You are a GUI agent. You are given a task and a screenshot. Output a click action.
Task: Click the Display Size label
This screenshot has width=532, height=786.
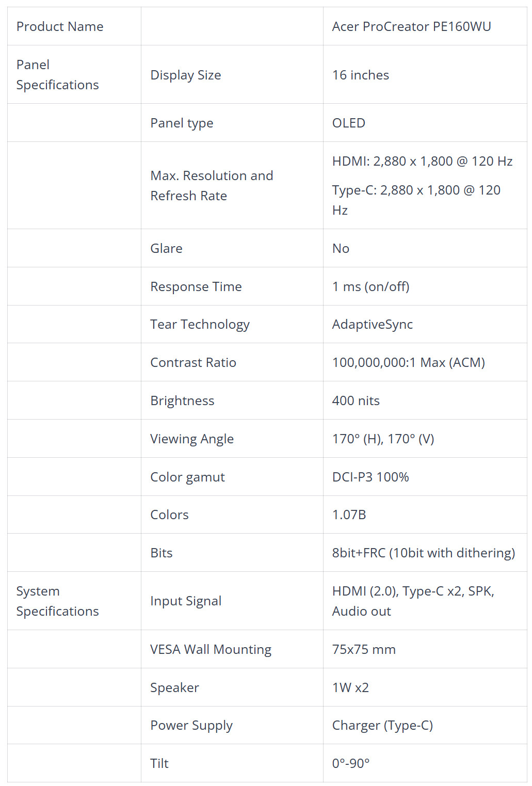[x=186, y=75]
